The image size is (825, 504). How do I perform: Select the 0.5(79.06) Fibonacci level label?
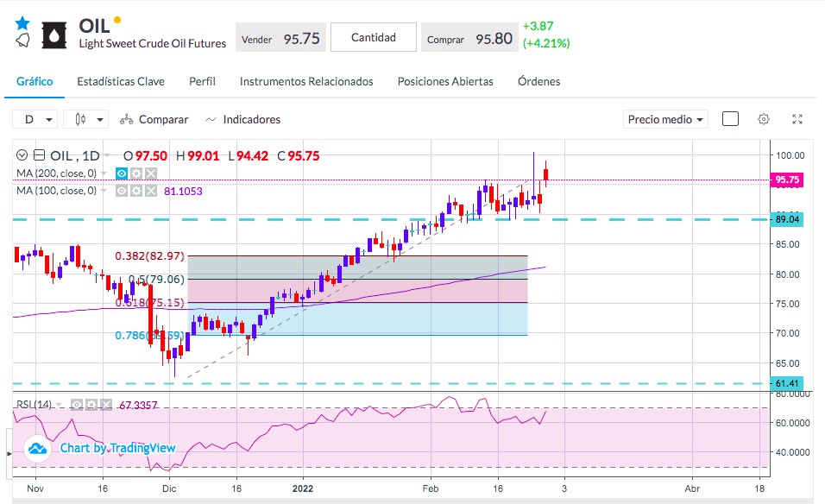[157, 280]
